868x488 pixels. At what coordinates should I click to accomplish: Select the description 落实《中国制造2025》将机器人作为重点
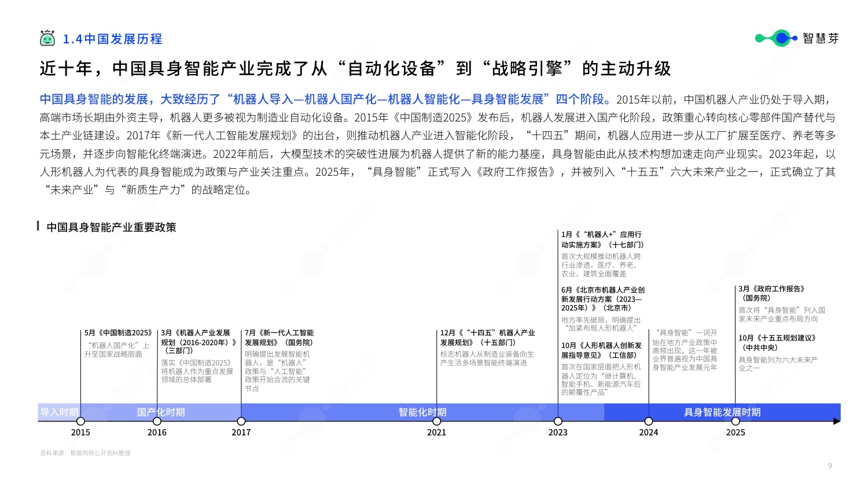click(x=197, y=371)
